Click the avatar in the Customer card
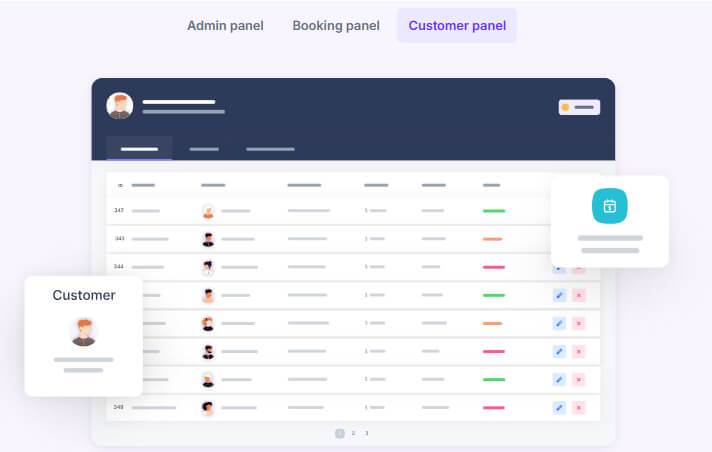Viewport: 712px width, 452px height. coord(84,331)
